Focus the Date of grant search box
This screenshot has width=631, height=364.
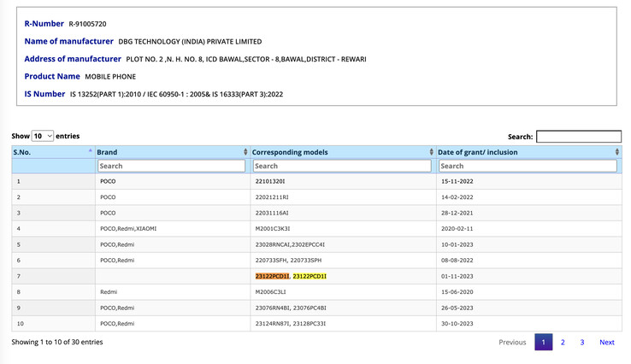tap(528, 166)
